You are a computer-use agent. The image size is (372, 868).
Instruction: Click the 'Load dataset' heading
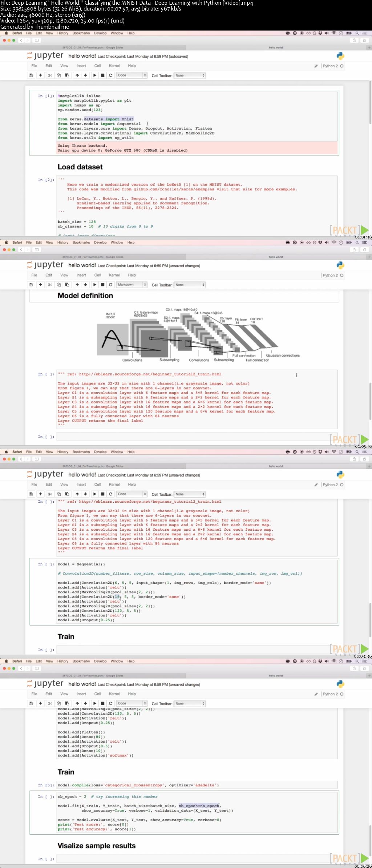(x=80, y=167)
